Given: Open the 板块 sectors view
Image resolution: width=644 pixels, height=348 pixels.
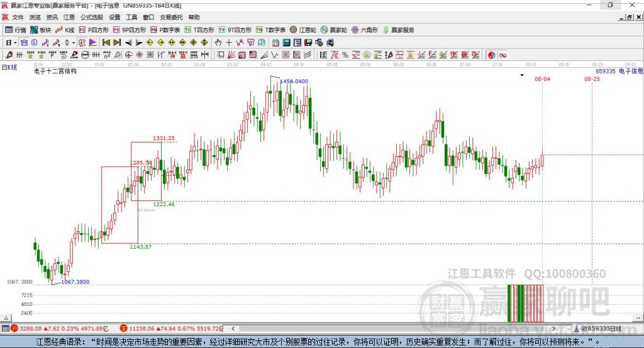Looking at the screenshot, I should (x=40, y=30).
